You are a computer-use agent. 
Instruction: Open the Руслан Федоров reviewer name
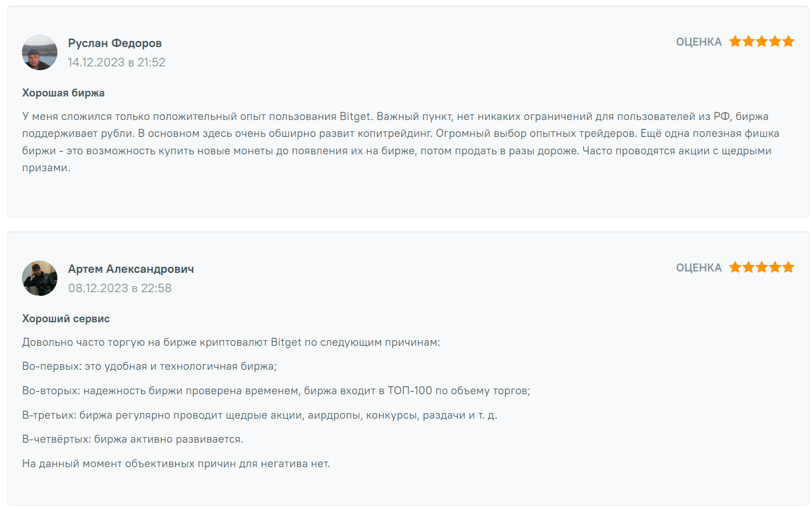pyautogui.click(x=115, y=43)
